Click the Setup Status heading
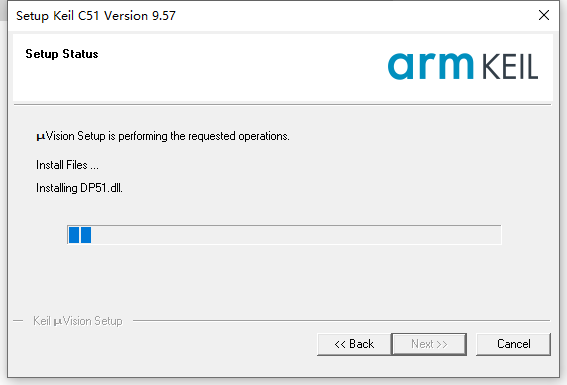567x385 pixels. [x=62, y=54]
